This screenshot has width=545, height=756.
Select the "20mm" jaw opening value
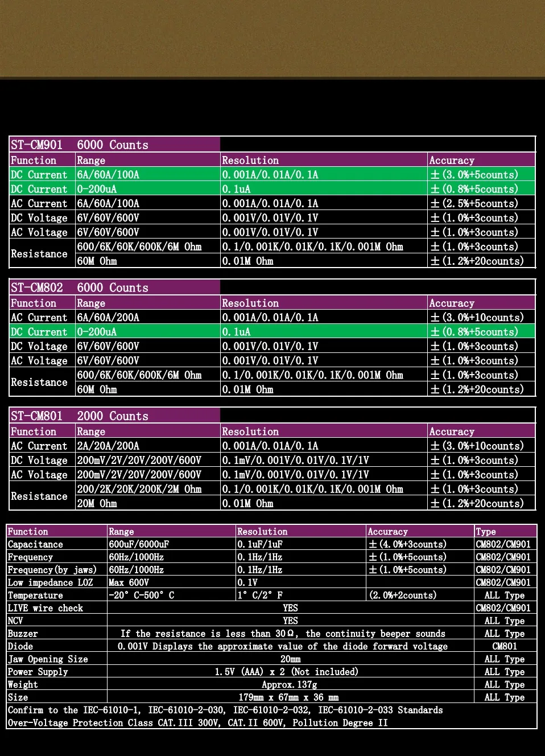coord(290,659)
